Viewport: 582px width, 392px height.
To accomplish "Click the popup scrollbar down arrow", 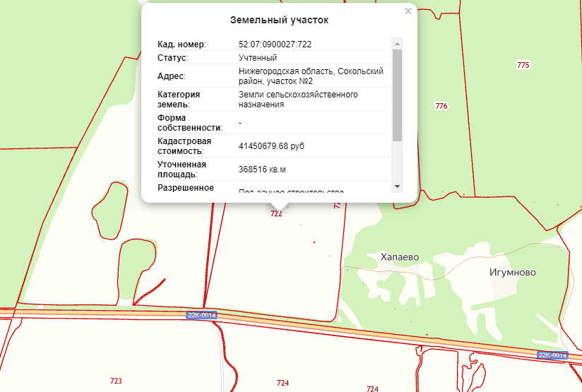I will [x=396, y=186].
